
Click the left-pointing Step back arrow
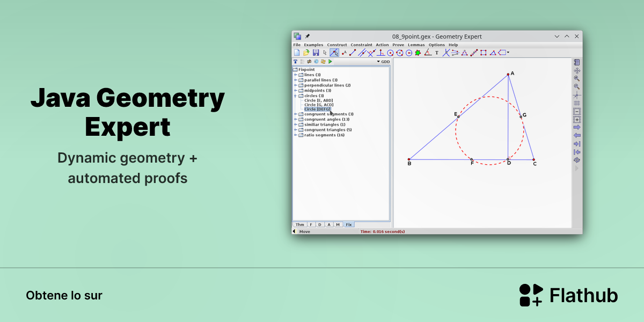coord(577,135)
